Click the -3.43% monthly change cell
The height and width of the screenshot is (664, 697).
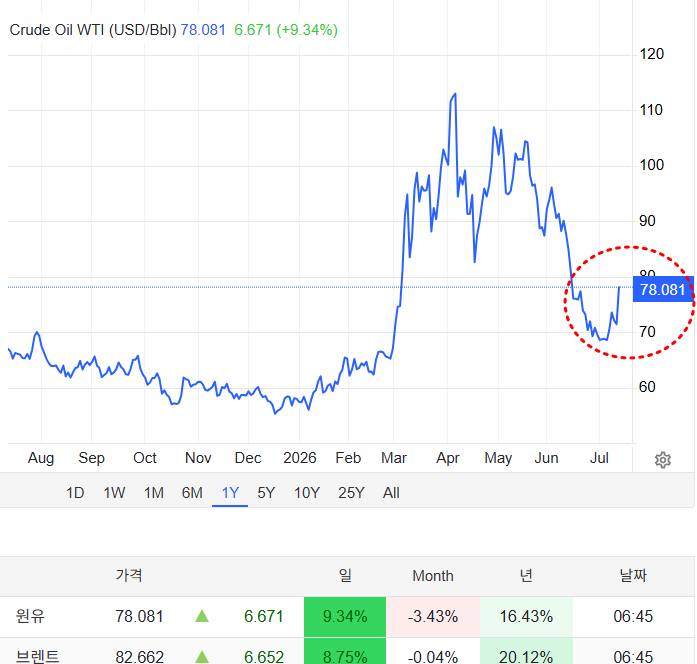433,616
